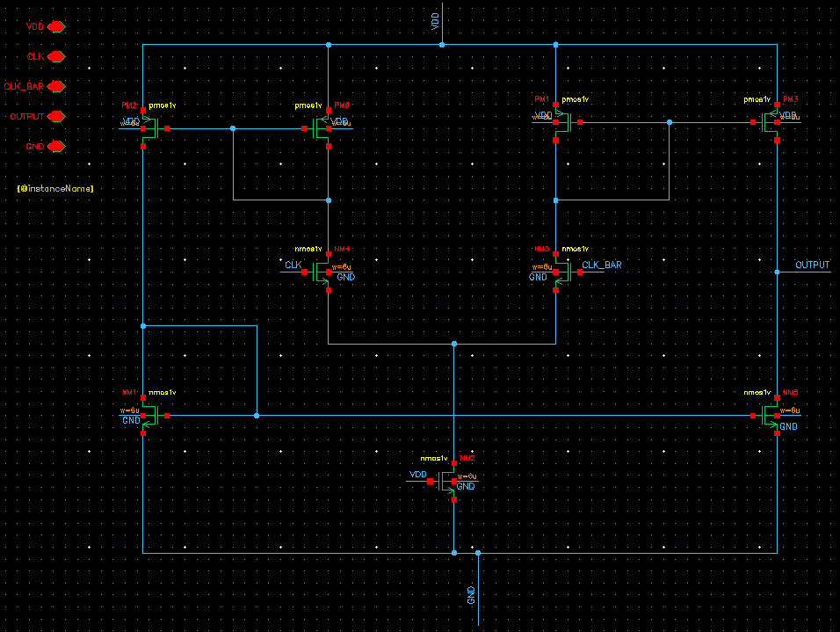Click the GND bulk label of NM4
840x632 pixels.
point(346,277)
